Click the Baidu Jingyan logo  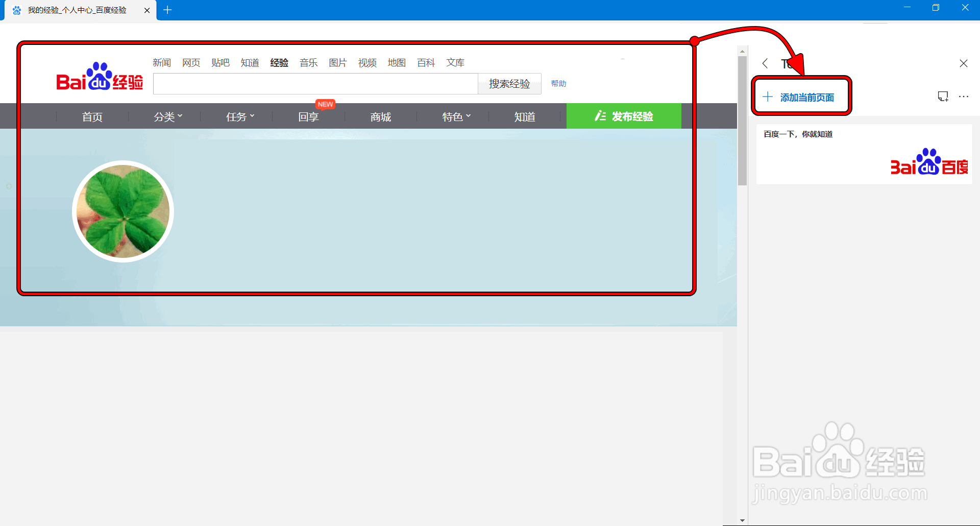point(100,77)
